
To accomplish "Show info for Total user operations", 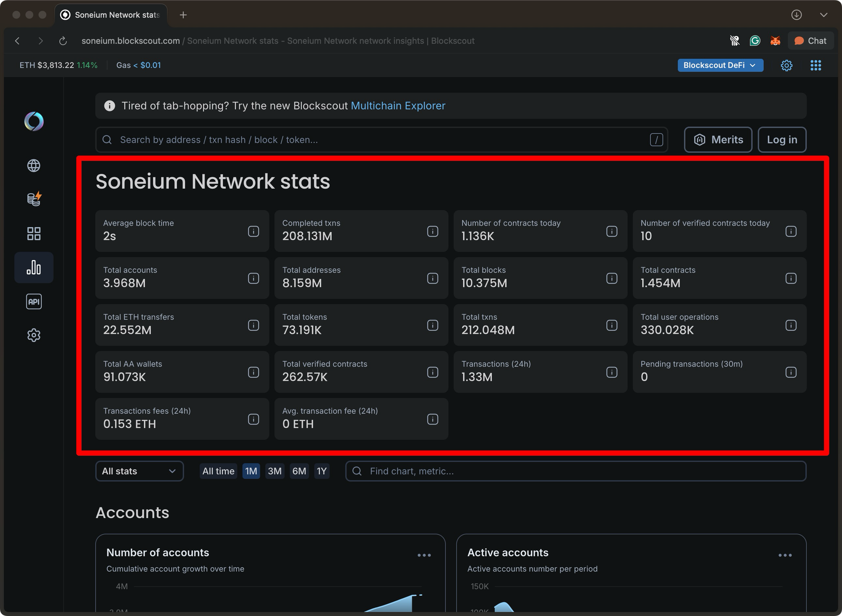I will click(x=791, y=325).
